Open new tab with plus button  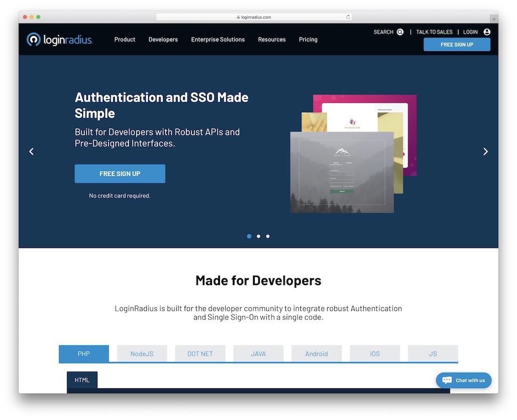point(494,19)
